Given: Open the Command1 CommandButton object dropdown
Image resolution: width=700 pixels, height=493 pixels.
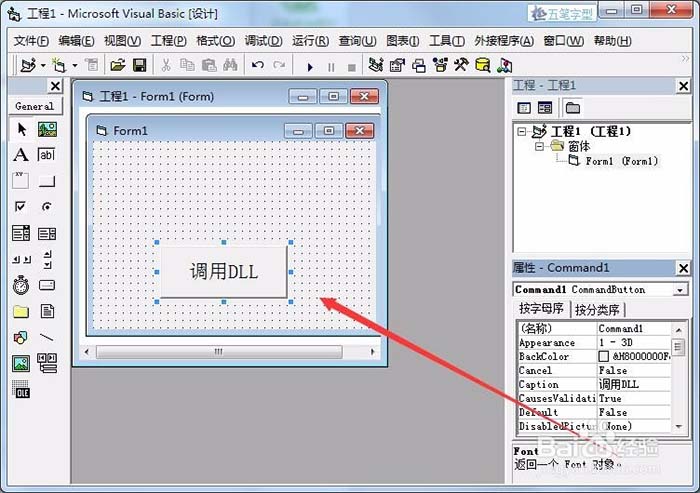Looking at the screenshot, I should coord(680,290).
